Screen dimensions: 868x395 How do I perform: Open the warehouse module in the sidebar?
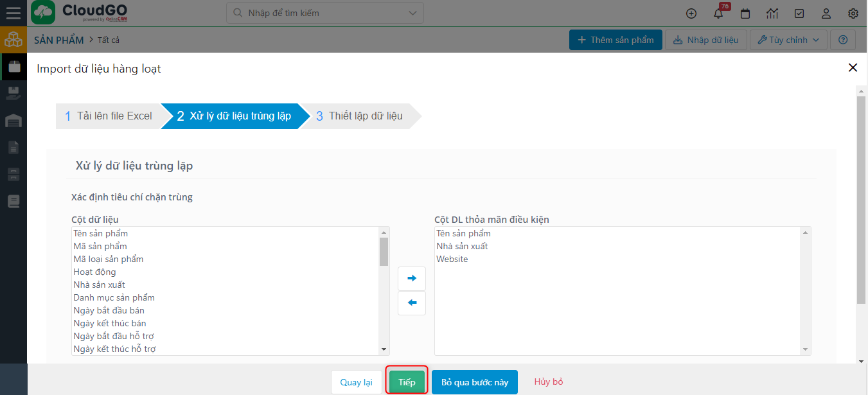tap(13, 120)
